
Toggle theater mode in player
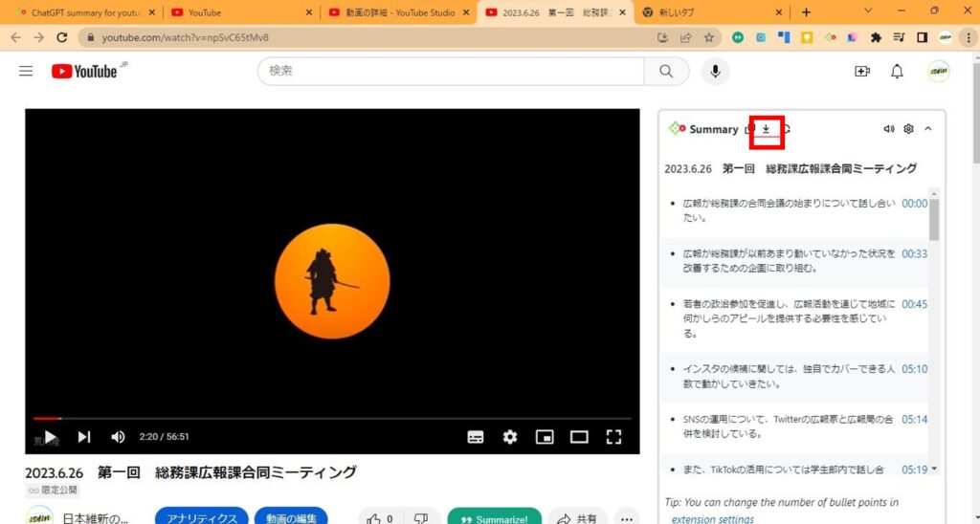pos(579,437)
